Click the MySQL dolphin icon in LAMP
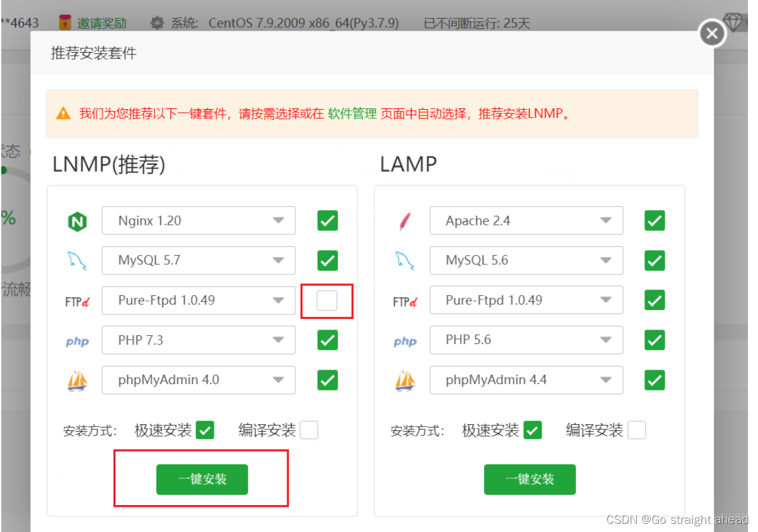The height and width of the screenshot is (532, 758). (405, 261)
